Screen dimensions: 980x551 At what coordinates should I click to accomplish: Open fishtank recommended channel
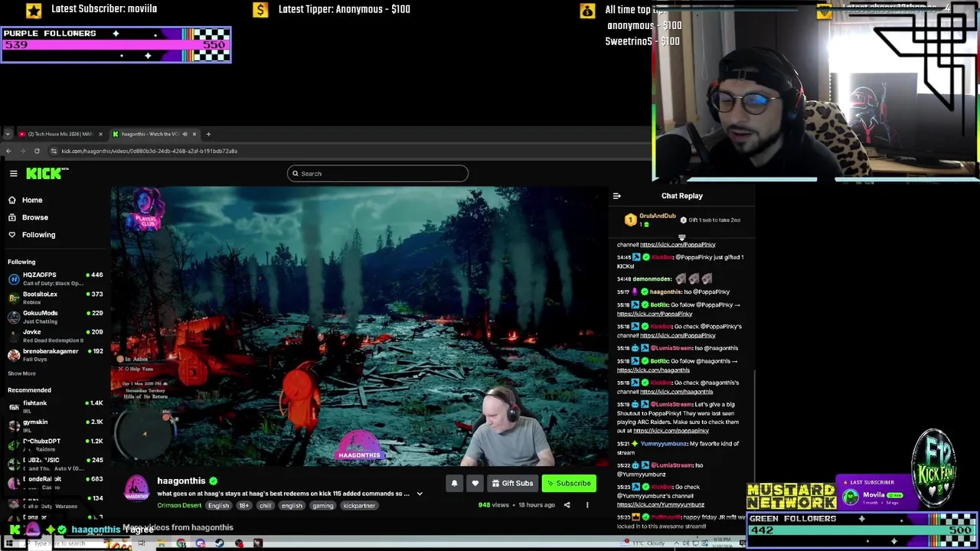(55, 407)
